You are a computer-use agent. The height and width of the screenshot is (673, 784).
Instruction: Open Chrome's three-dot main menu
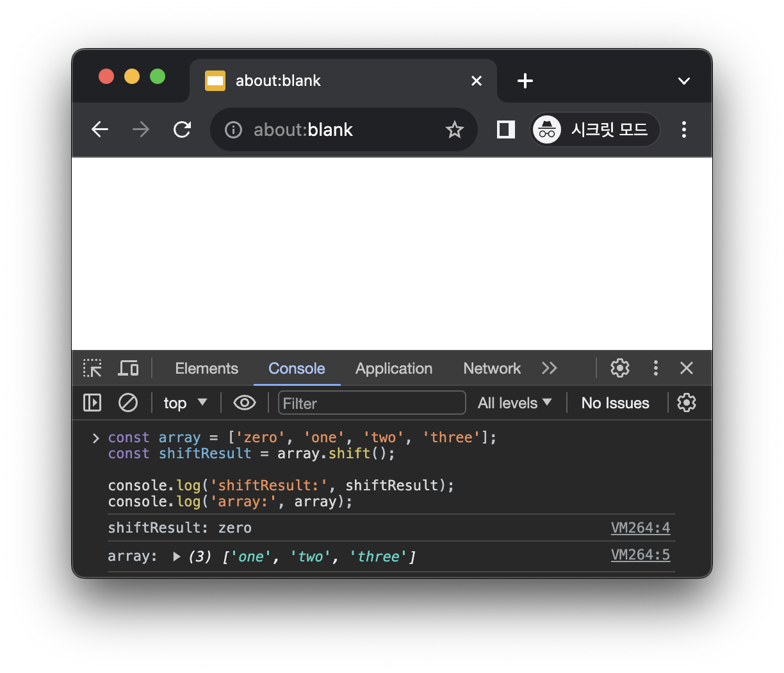click(x=684, y=129)
